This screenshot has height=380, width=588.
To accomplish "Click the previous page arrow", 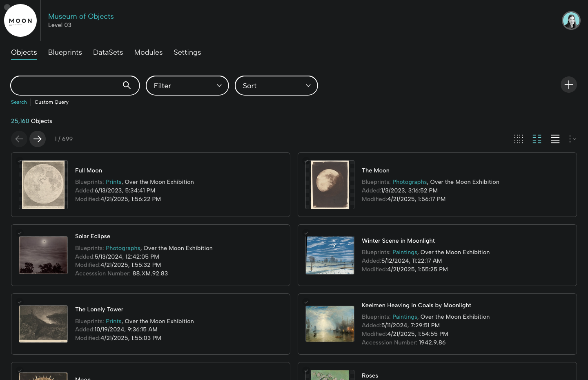I will (19, 139).
